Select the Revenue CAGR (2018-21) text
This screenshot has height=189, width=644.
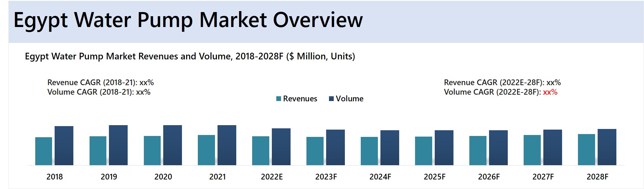[x=100, y=83]
